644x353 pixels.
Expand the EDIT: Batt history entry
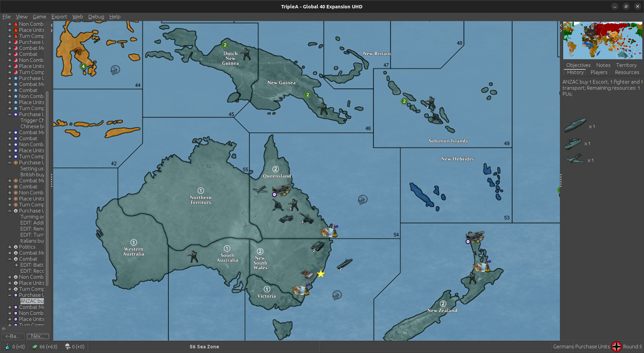(x=16, y=265)
